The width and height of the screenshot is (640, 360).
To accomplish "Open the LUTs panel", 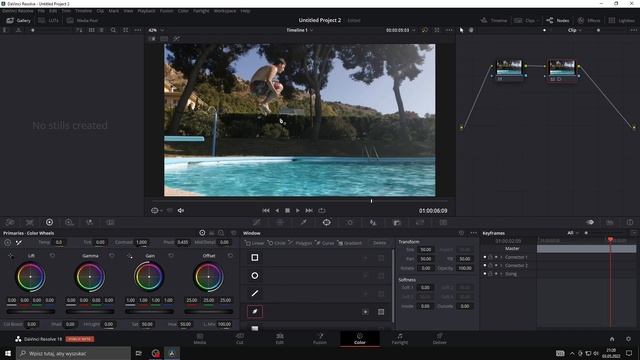I will pyautogui.click(x=49, y=20).
